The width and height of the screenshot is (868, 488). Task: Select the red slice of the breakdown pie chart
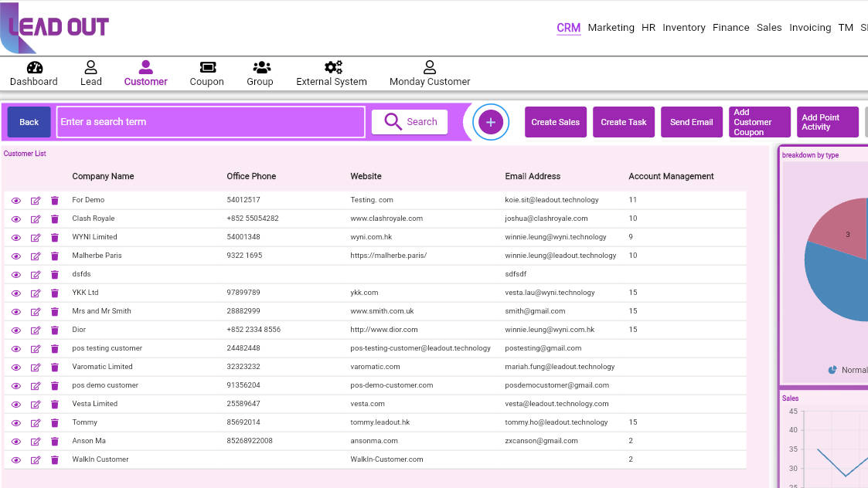(849, 234)
